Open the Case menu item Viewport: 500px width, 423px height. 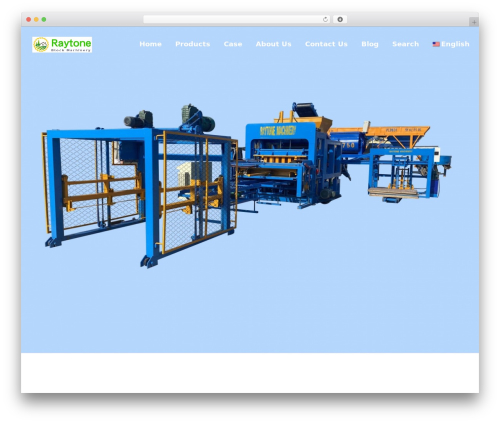pyautogui.click(x=233, y=44)
